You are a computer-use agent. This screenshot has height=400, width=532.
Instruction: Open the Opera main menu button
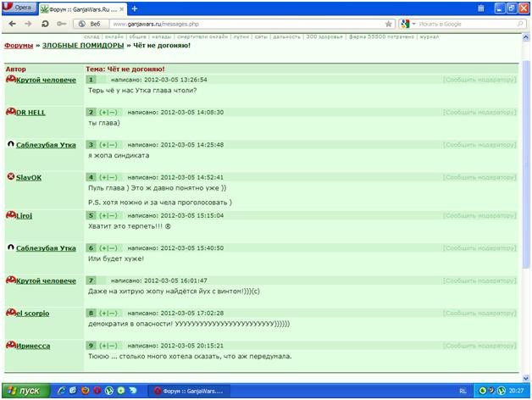[19, 8]
